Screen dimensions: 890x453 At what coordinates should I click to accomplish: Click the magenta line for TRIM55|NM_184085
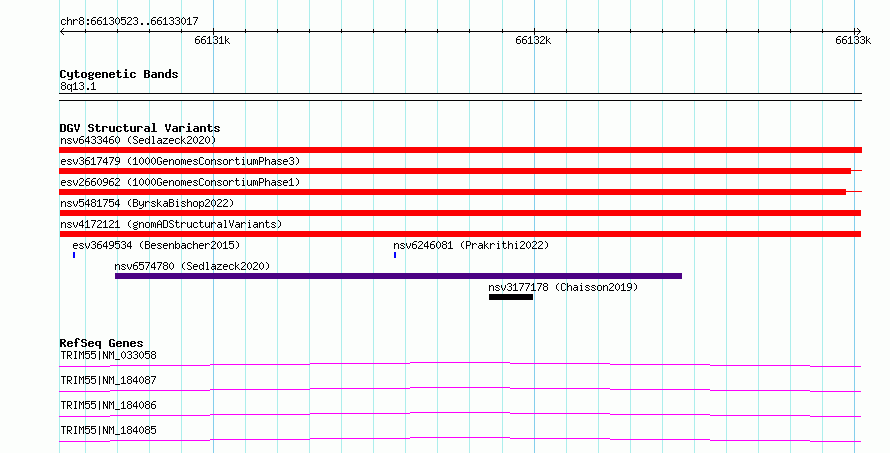[x=460, y=439]
